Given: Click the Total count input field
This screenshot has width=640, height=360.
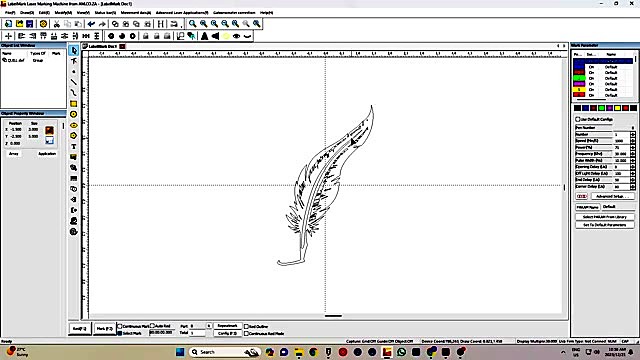Looking at the screenshot, I should [x=198, y=333].
